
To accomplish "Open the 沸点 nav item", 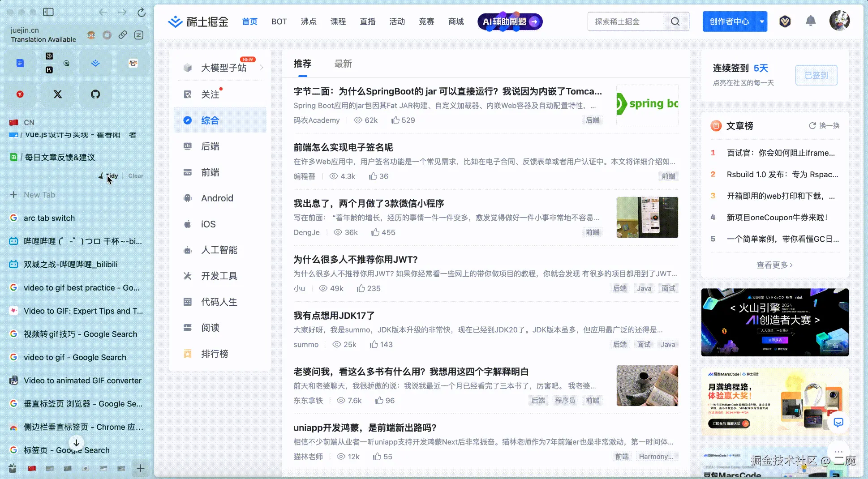I will pos(309,21).
